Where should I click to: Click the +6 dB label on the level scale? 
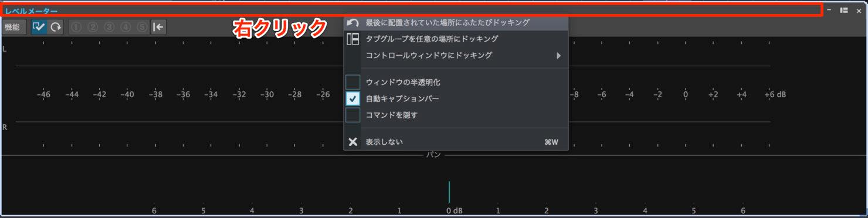[x=775, y=94]
